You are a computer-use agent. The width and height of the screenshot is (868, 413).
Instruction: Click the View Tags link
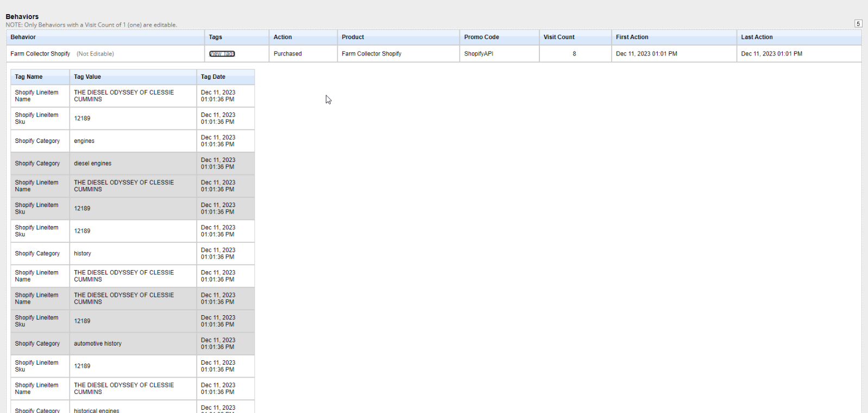[x=222, y=54]
